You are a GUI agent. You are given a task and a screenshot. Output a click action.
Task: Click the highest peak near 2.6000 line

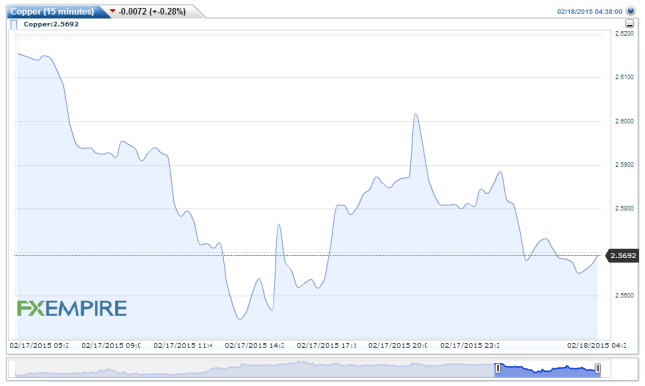(x=416, y=114)
